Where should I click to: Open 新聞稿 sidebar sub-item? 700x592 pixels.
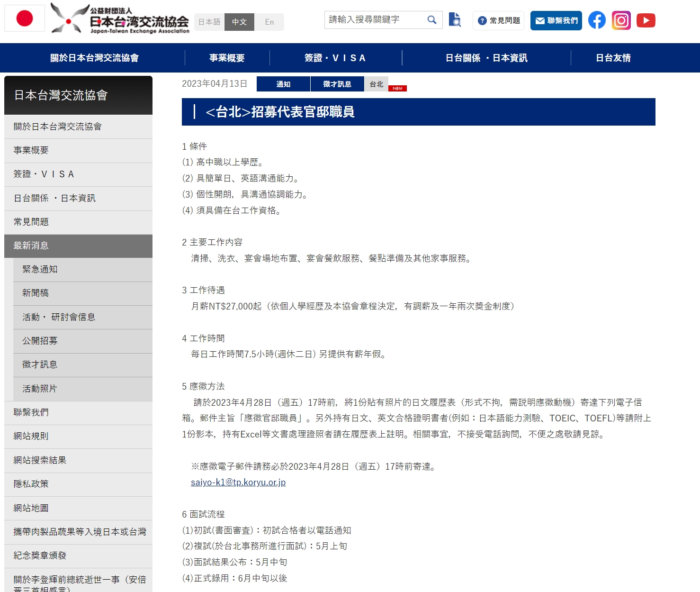(83, 293)
